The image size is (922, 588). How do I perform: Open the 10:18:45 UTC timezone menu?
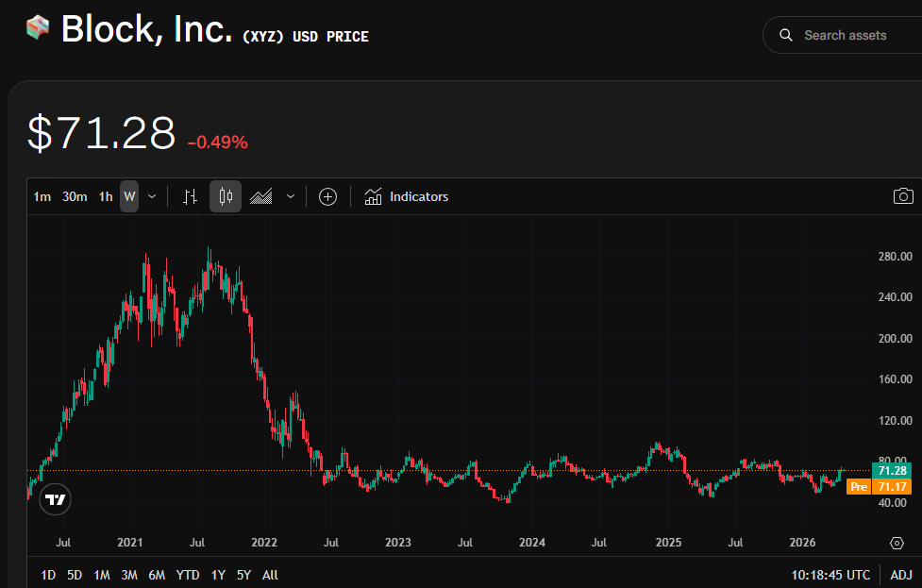click(x=831, y=575)
